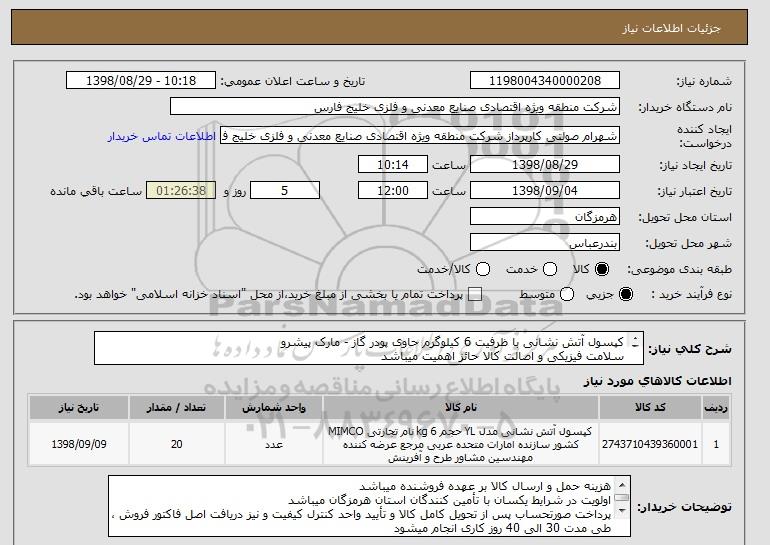Click the description box's up arrow
Screen dimensions: 770x545
pyautogui.click(x=635, y=338)
